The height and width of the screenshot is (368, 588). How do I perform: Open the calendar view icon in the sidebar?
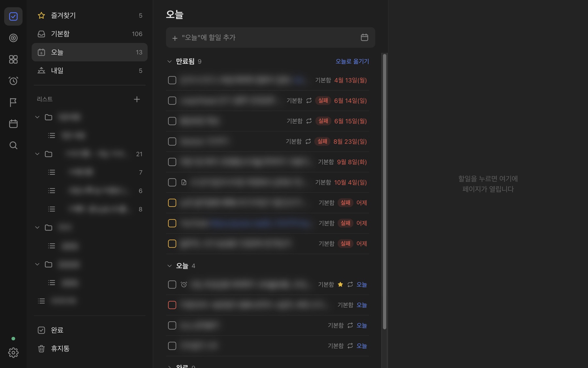[x=13, y=124]
